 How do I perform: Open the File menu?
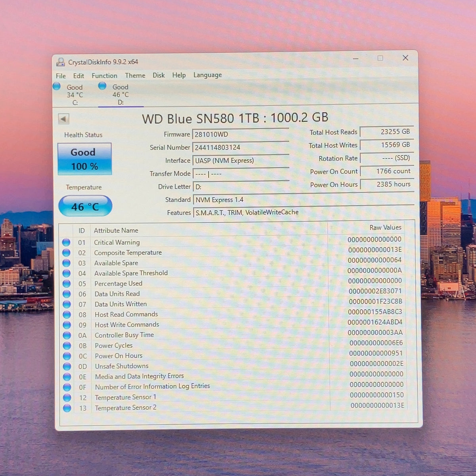61,76
